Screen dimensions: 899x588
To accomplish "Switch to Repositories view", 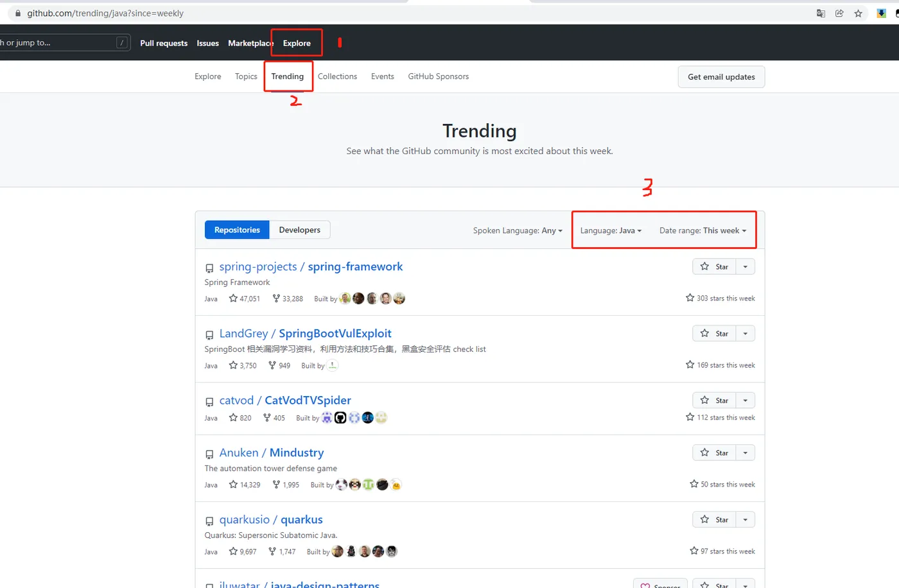I will pos(237,230).
